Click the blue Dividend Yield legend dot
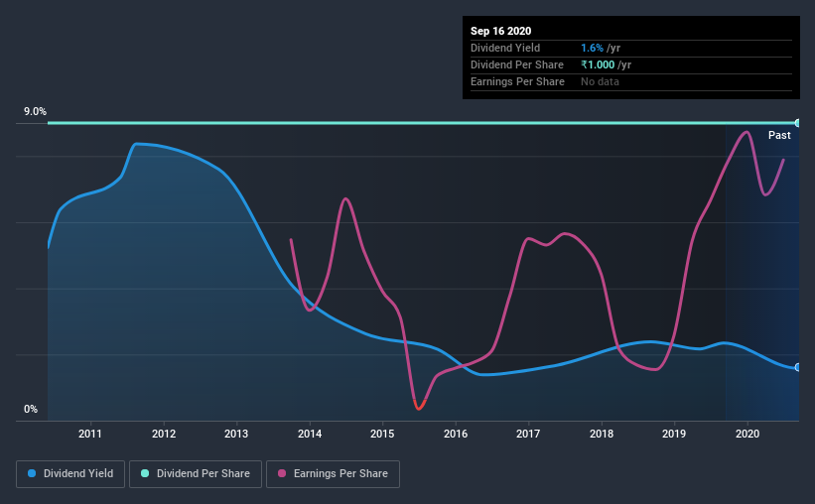The image size is (815, 504). tap(32, 473)
